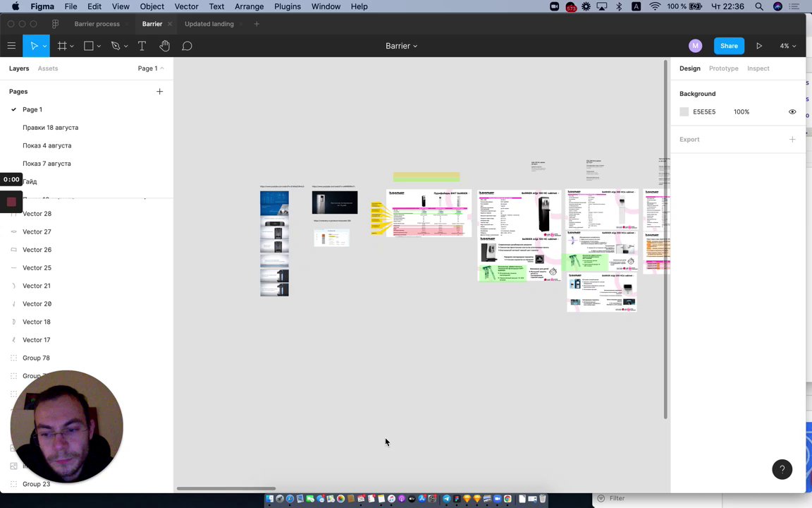
Task: Expand the shape tools chevron
Action: [99, 46]
